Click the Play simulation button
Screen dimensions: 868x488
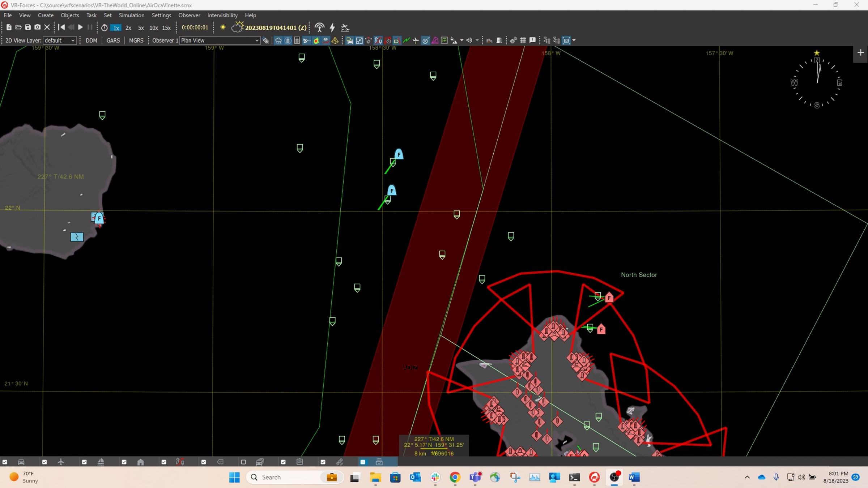[80, 27]
